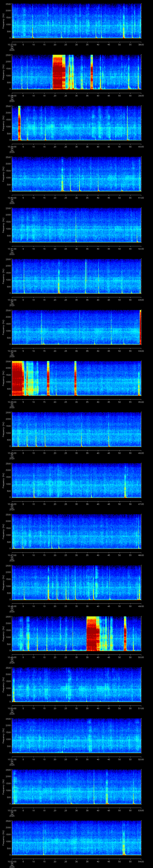
Task: Click the '41:00' end time label
Action: tap(141, 198)
